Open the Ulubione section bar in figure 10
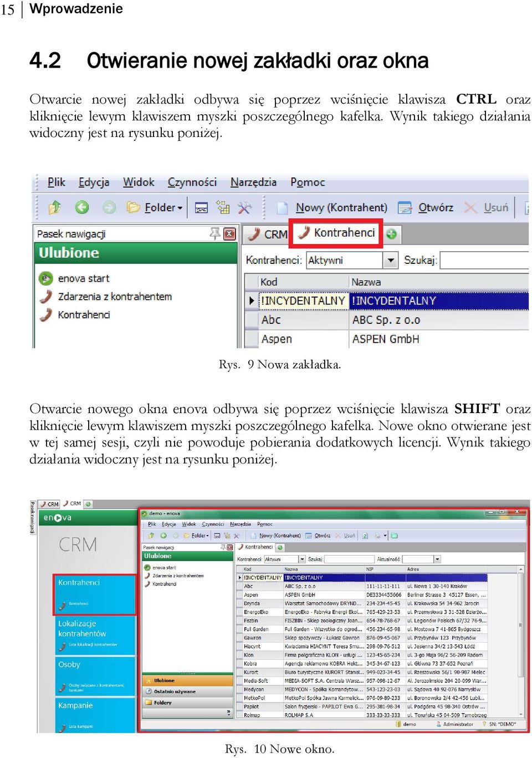The image size is (532, 758). click(x=187, y=680)
